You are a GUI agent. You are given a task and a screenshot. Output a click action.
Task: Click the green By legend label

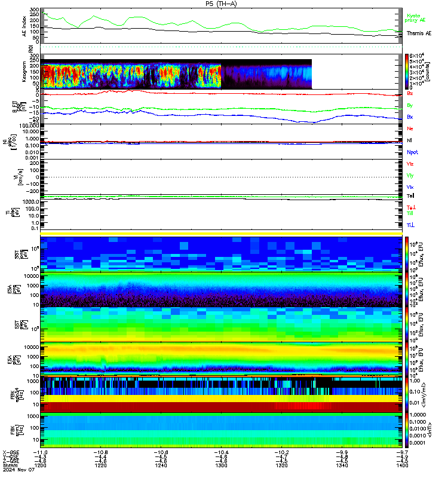coord(410,105)
